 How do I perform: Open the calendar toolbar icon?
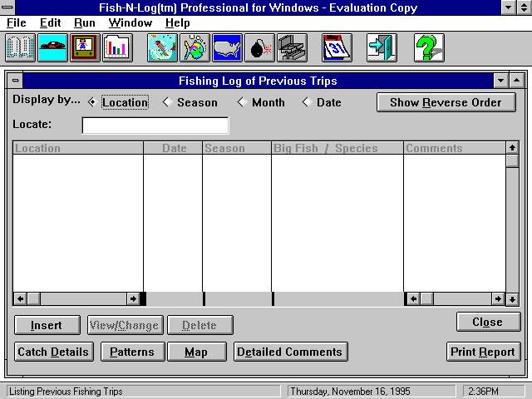336,48
